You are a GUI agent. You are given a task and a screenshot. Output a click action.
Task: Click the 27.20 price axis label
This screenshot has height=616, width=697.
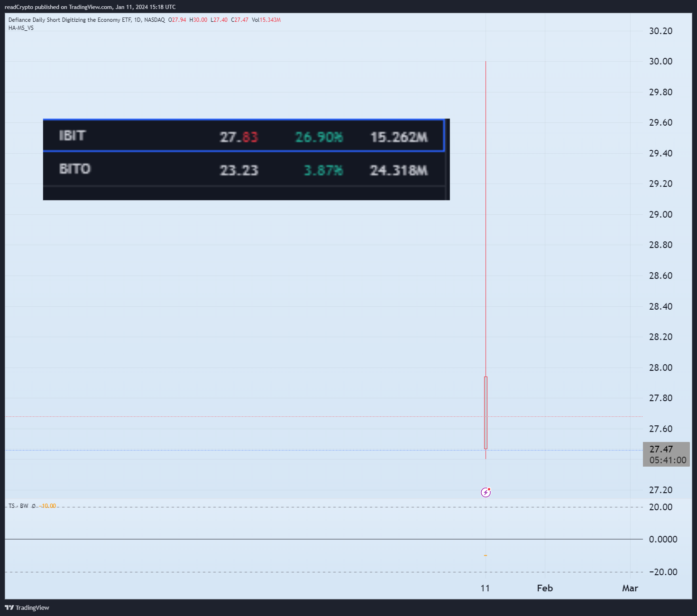click(660, 490)
